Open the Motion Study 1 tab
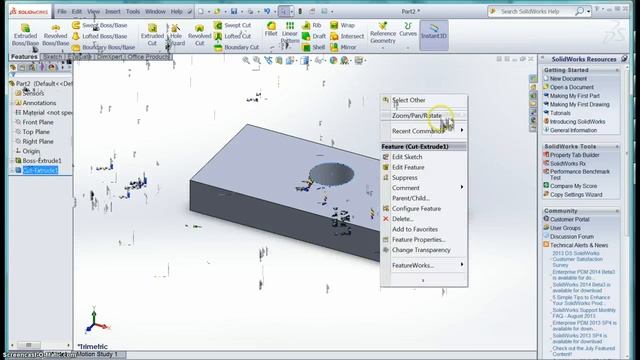Screen dimensions: 640x360 click(97, 354)
